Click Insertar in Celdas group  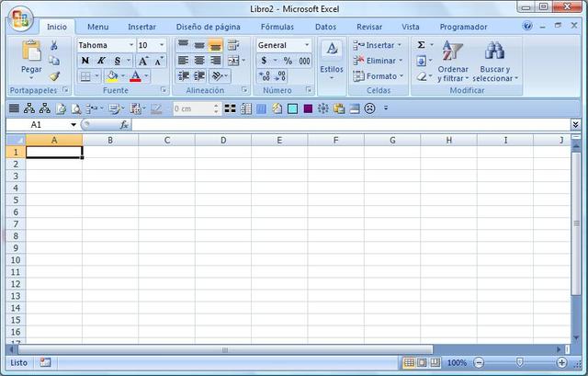point(378,45)
